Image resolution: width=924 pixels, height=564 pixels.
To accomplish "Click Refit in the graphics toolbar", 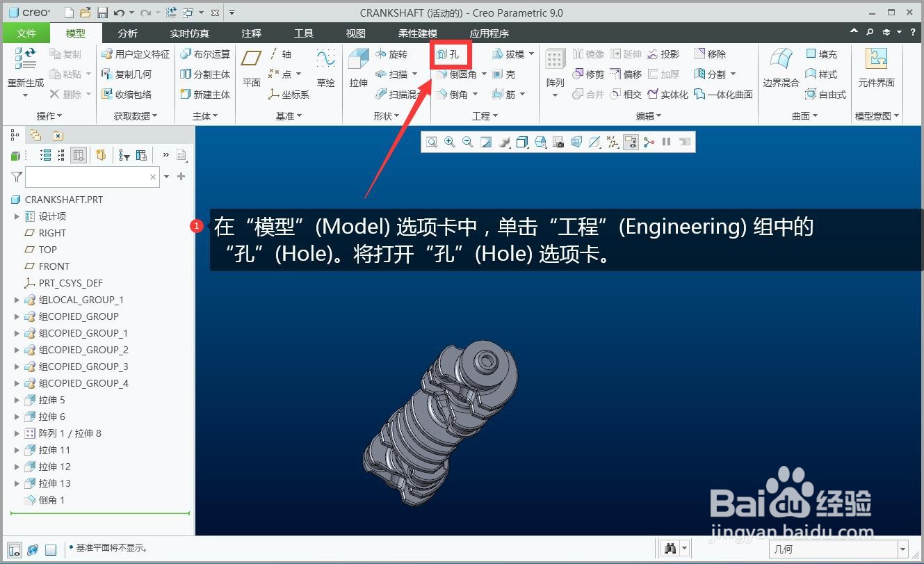I will point(432,143).
